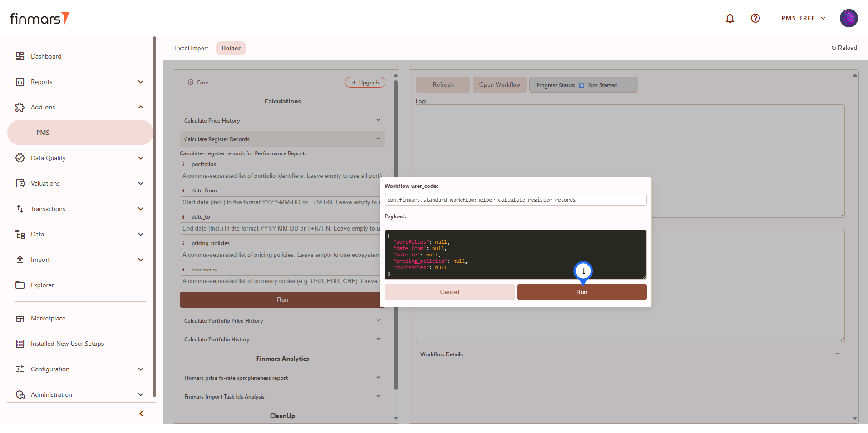This screenshot has height=433, width=868.
Task: Click the user avatar icon
Action: 848,18
